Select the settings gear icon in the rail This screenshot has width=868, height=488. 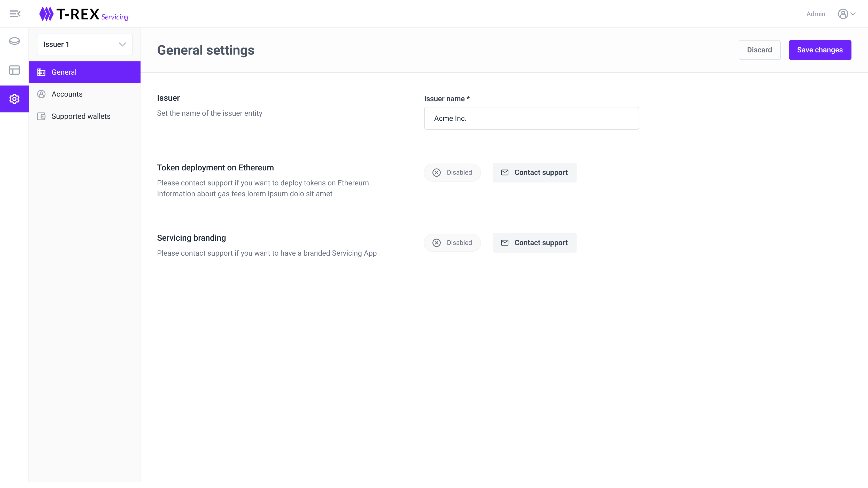coord(14,99)
